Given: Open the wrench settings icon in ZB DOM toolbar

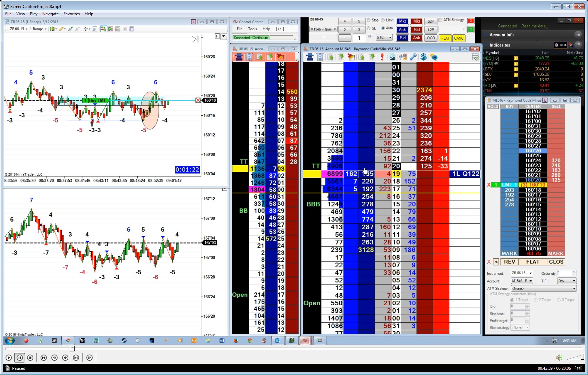Looking at the screenshot, I should tap(413, 57).
